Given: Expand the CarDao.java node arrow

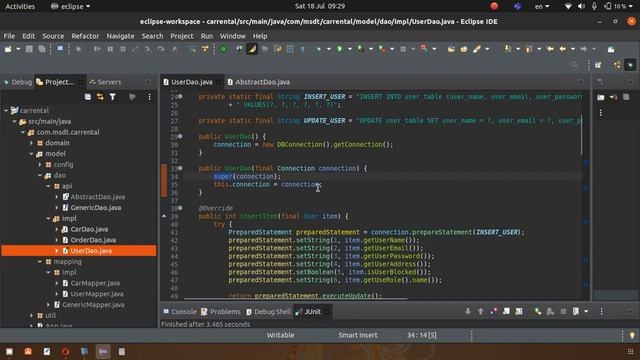Looking at the screenshot, I should tap(57, 229).
